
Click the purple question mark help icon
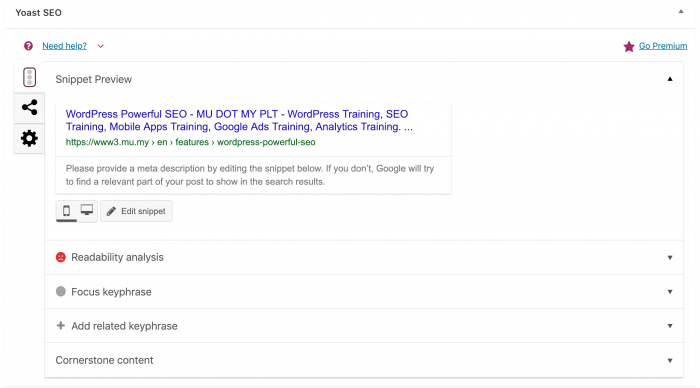tap(28, 46)
